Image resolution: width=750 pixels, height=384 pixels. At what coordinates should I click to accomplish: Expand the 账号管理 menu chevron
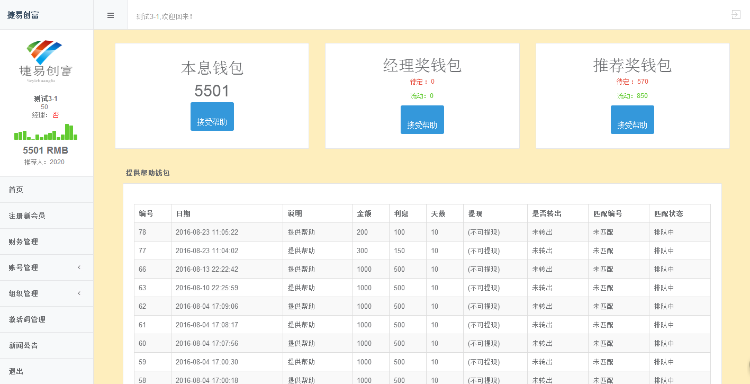[79, 268]
